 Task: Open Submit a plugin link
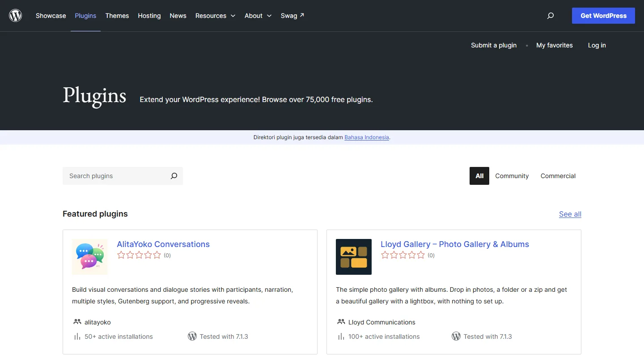[494, 45]
